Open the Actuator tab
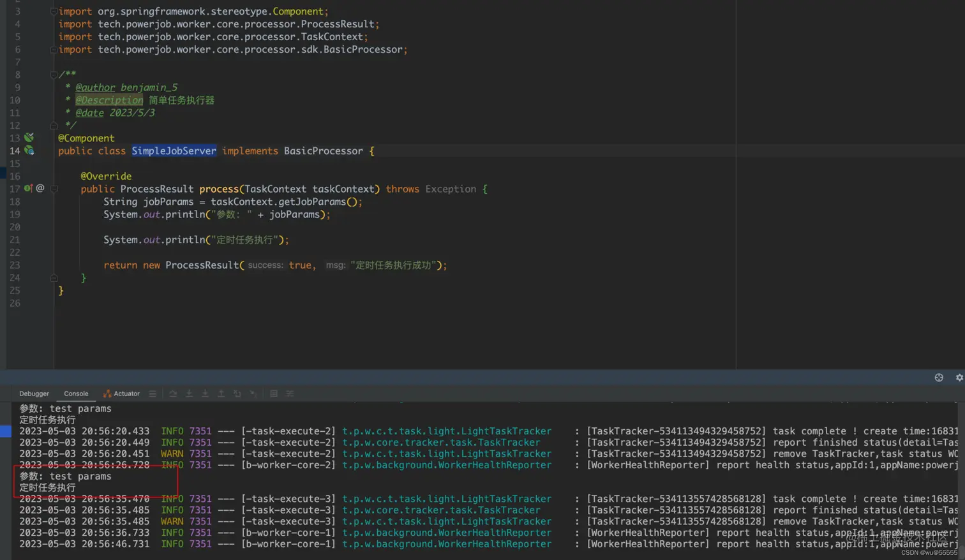 tap(121, 394)
